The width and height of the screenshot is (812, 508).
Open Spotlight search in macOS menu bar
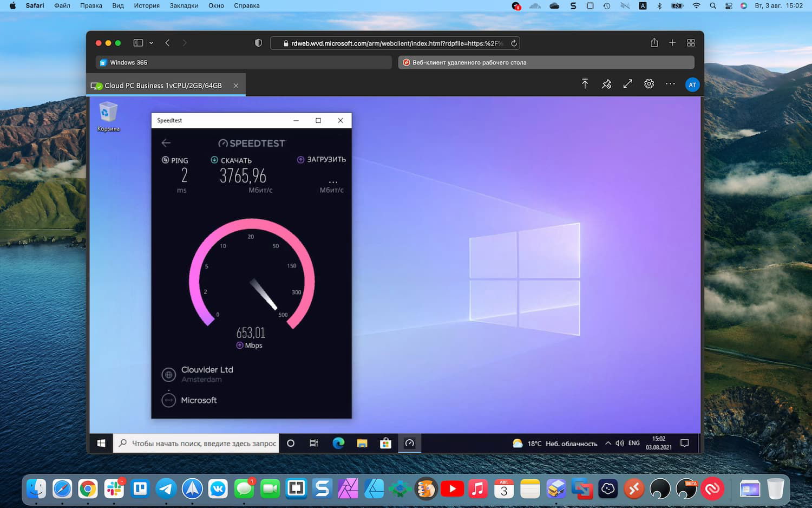713,5
